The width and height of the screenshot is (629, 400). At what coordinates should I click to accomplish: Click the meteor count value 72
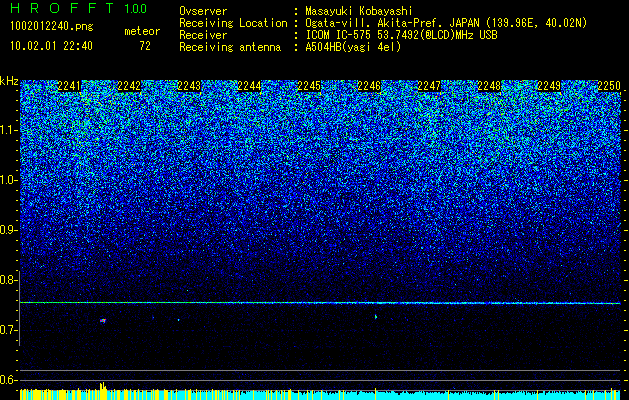[x=145, y=46]
